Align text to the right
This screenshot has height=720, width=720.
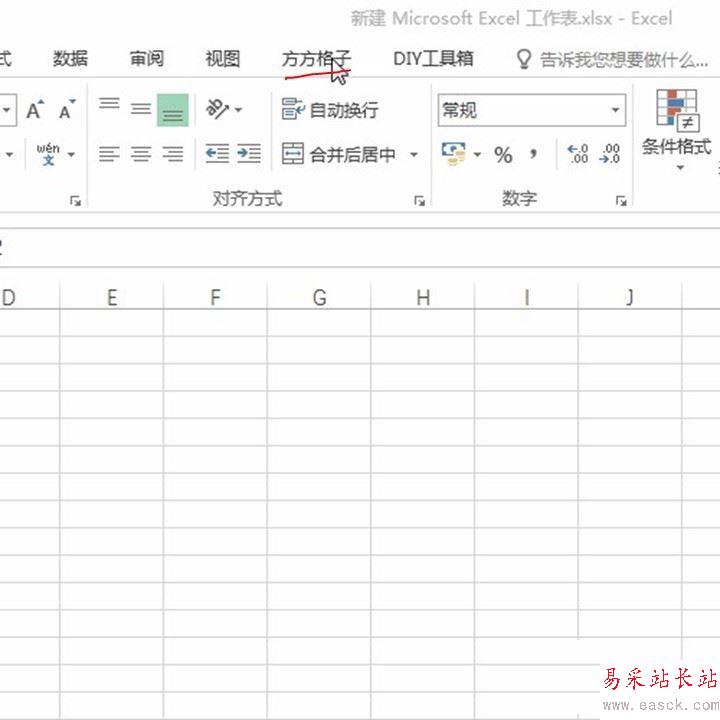pos(173,154)
